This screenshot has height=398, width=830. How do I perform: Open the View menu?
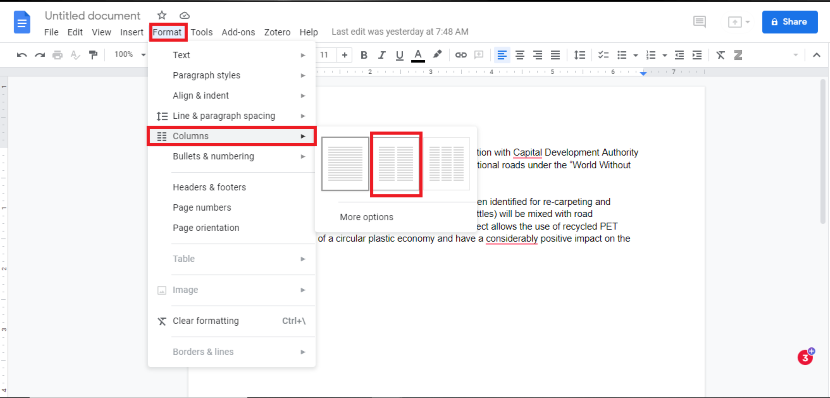click(x=102, y=32)
